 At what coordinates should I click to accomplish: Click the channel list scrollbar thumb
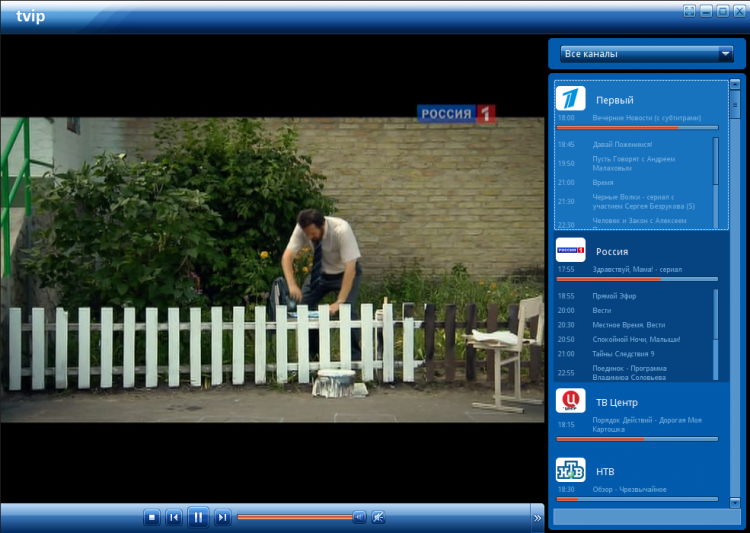[735, 104]
